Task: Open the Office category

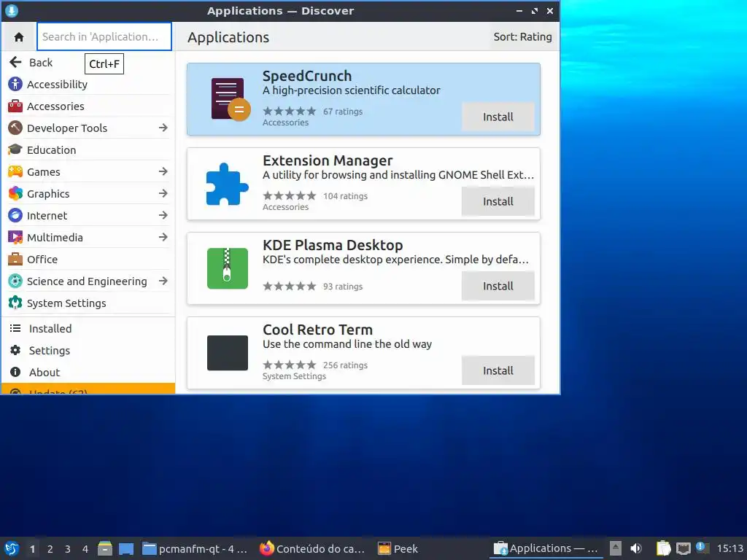Action: (x=88, y=260)
